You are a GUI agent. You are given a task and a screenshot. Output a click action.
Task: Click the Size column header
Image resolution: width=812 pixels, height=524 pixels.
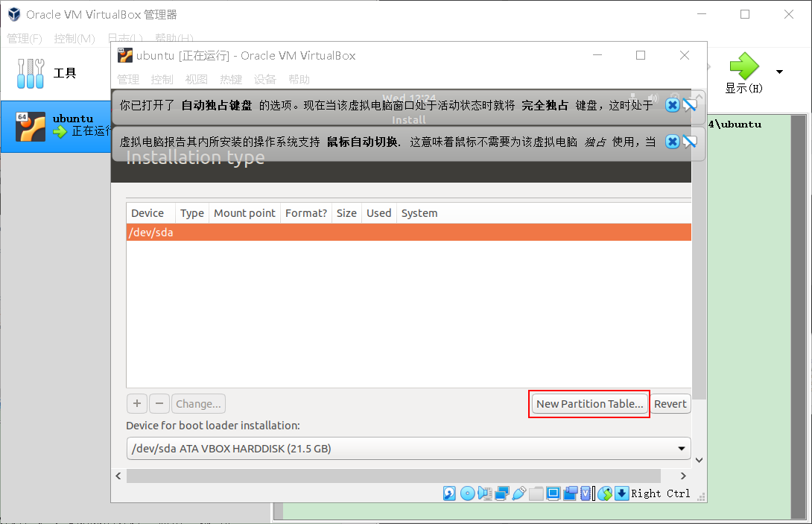(346, 213)
